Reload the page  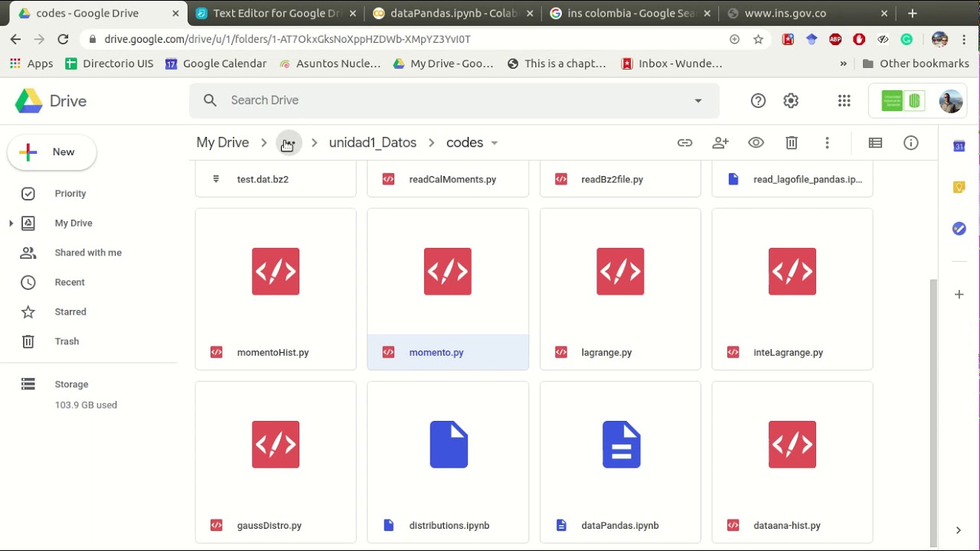(x=63, y=39)
